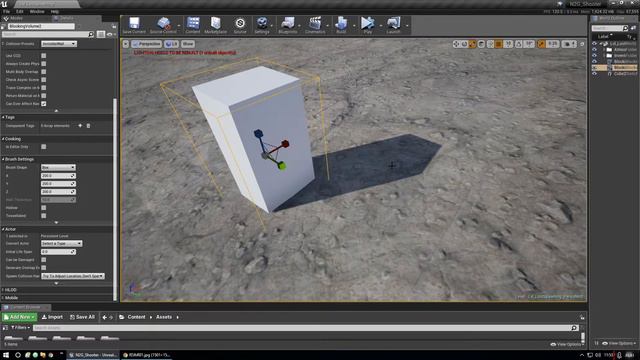Click the Import button
This screenshot has width=640, height=360.
click(52, 317)
